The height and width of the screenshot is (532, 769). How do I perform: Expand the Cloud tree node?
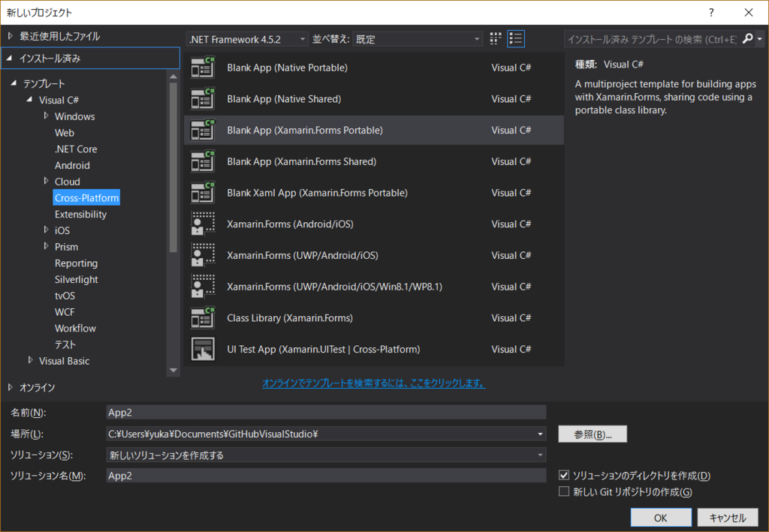[46, 182]
